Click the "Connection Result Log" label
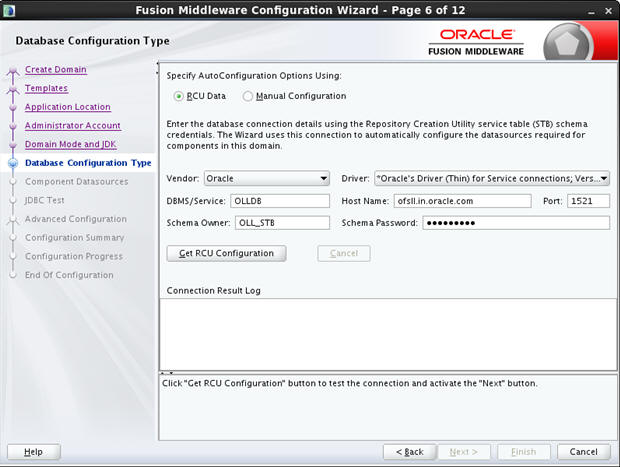This screenshot has width=620, height=467. click(214, 291)
